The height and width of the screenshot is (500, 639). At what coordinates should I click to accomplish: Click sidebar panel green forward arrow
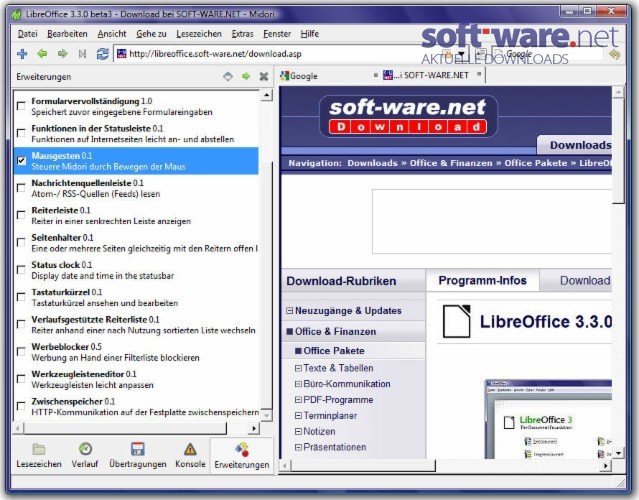click(246, 76)
